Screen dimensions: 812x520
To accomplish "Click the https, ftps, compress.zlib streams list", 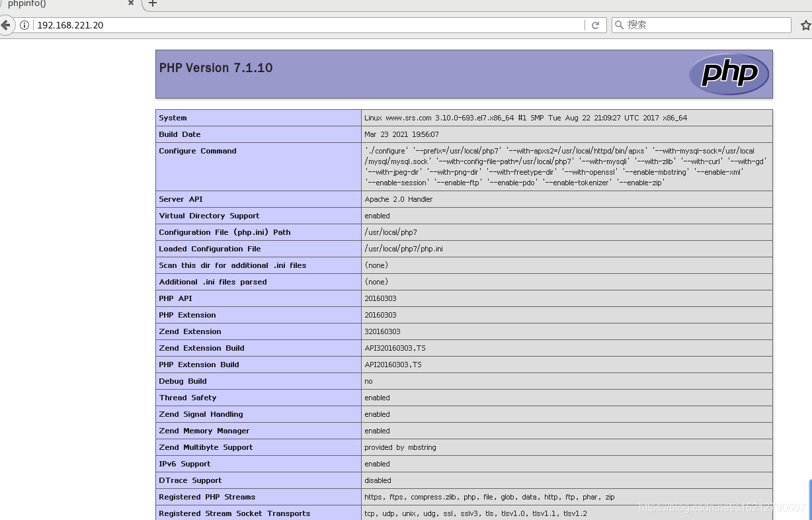I will click(x=489, y=497).
